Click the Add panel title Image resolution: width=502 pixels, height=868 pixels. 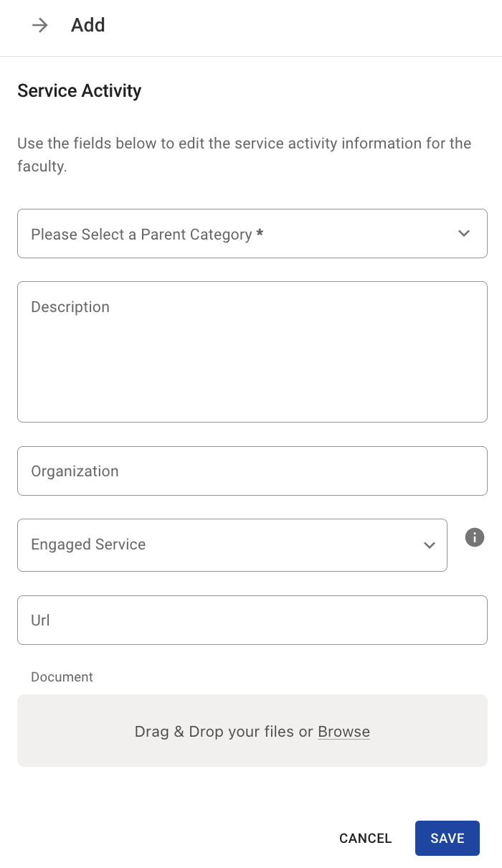point(88,25)
